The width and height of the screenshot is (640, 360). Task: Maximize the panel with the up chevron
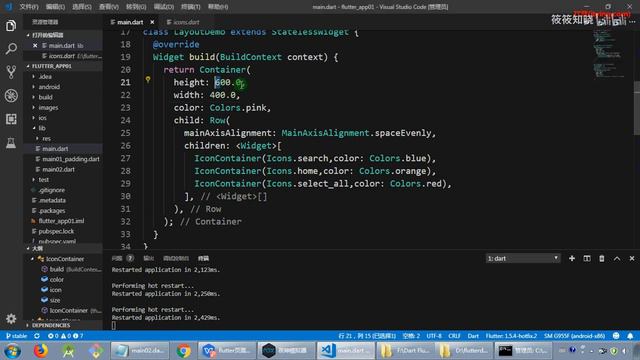617,258
